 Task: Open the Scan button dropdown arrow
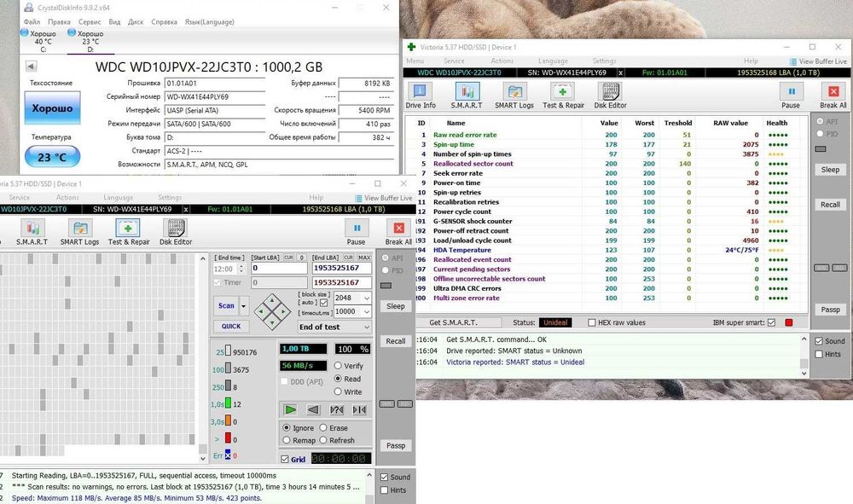click(244, 306)
